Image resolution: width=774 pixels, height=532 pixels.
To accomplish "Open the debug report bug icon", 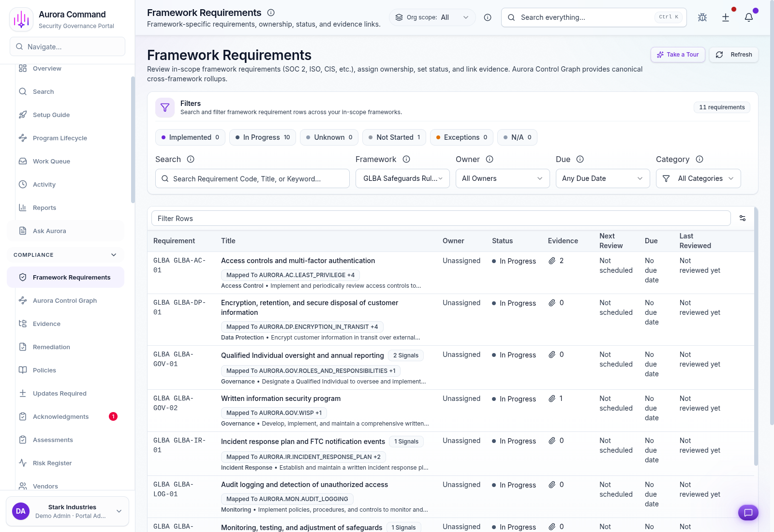I will pyautogui.click(x=702, y=17).
